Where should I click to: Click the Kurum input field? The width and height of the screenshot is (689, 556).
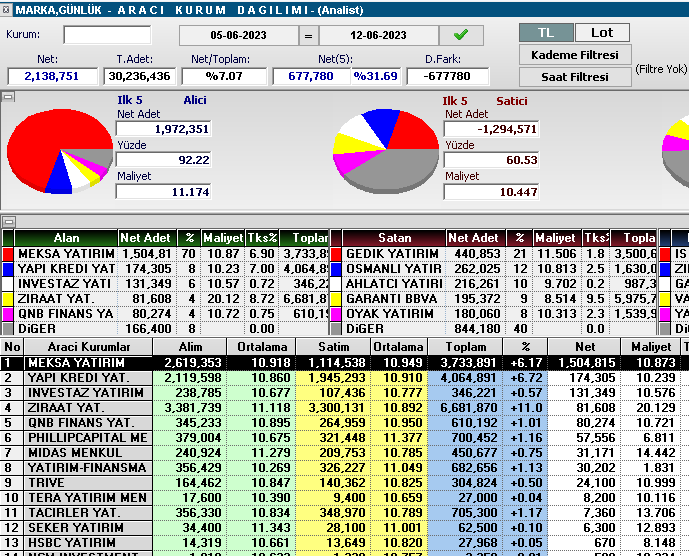click(107, 35)
